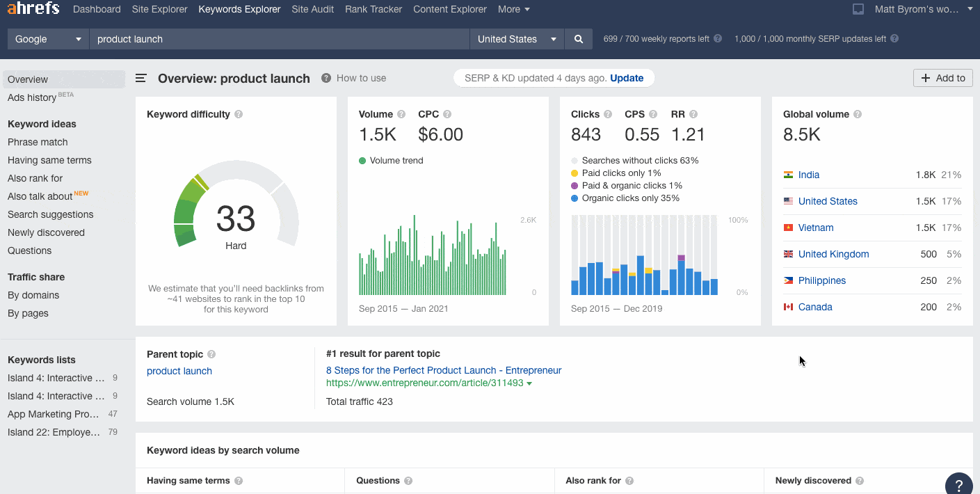Open the App Marketing Pro... keyword list
Viewport: 980px width, 494px height.
(54, 414)
